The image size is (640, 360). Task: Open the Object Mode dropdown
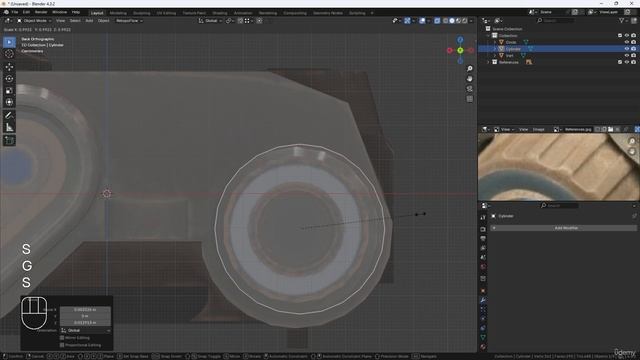34,20
